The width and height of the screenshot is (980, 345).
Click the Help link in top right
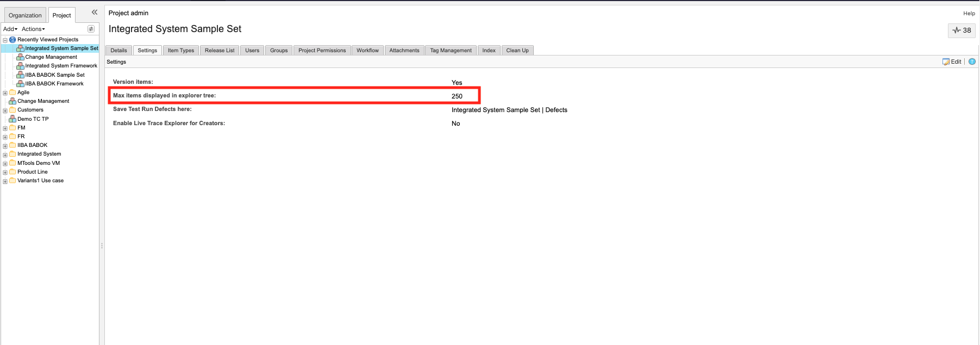point(969,13)
